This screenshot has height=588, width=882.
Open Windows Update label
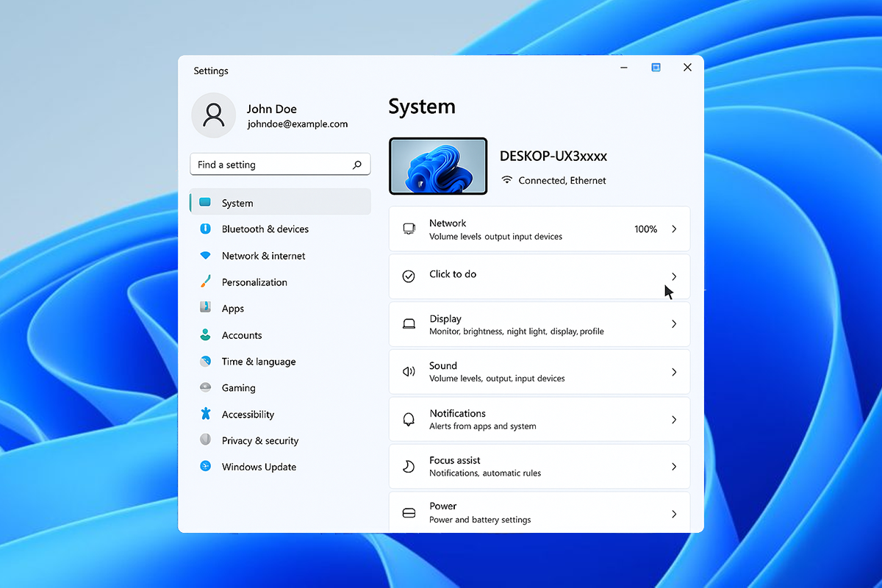tap(259, 467)
